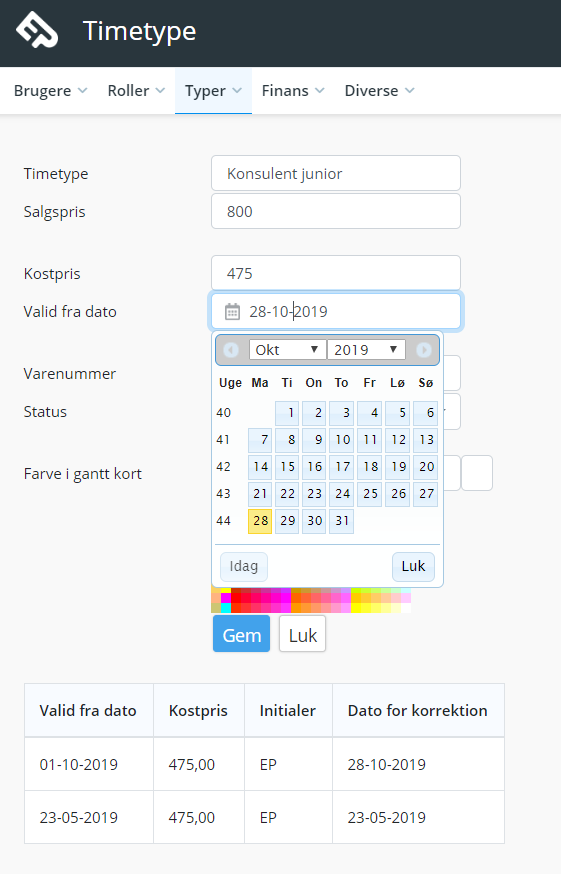Expand the Finans menu
The image size is (561, 874).
293,91
